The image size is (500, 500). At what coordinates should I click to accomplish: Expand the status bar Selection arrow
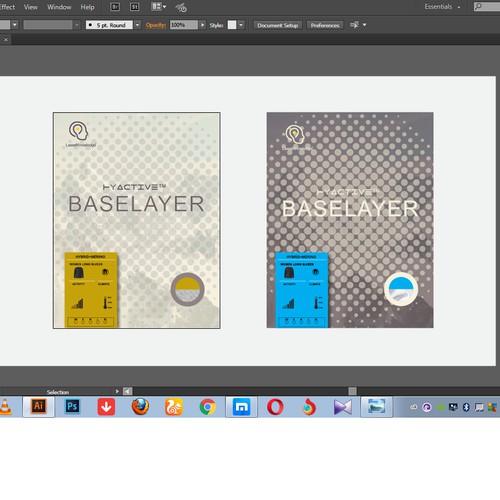(117, 391)
